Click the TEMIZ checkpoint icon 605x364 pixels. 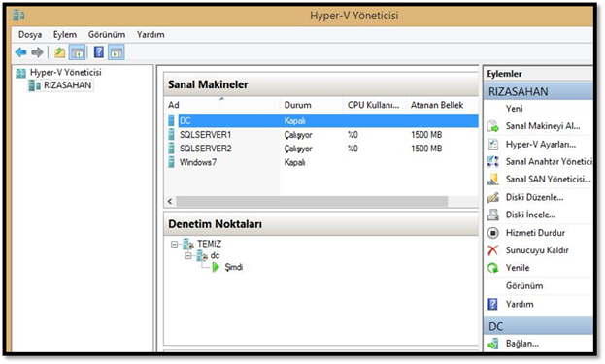click(x=188, y=244)
